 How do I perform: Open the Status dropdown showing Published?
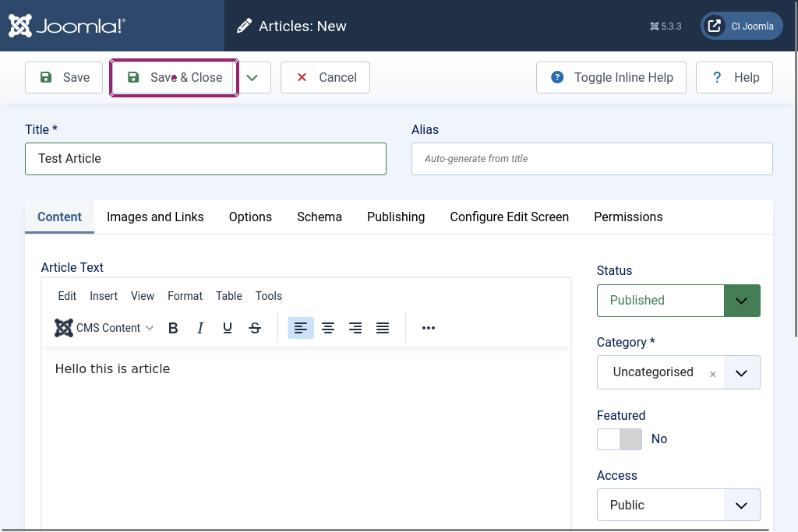pyautogui.click(x=678, y=301)
